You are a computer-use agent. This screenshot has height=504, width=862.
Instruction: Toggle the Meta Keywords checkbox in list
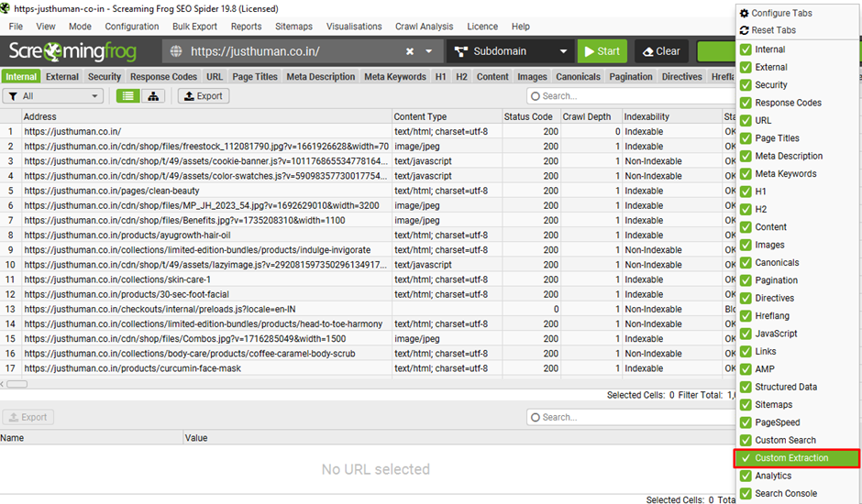(x=746, y=174)
